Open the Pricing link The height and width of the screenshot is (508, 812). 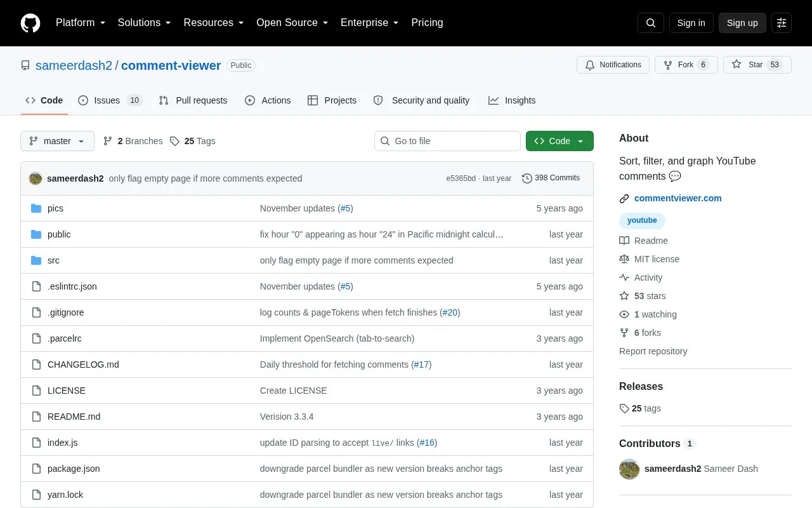[x=427, y=23]
